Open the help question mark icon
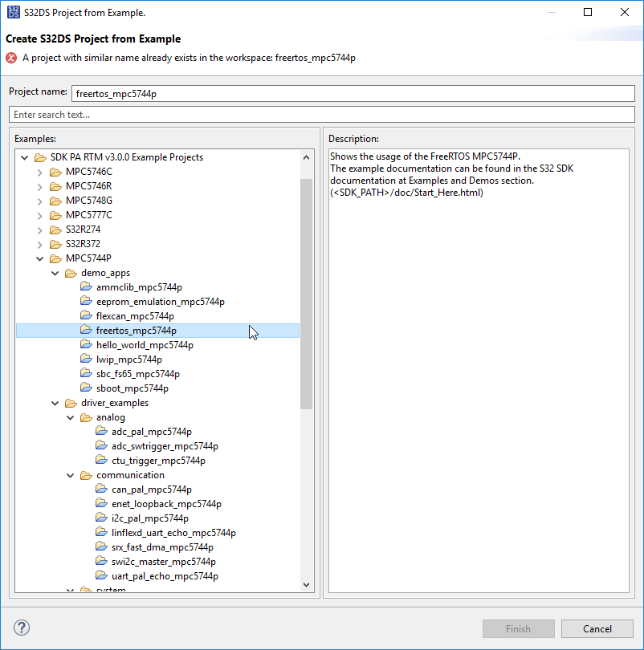The image size is (644, 650). (22, 628)
